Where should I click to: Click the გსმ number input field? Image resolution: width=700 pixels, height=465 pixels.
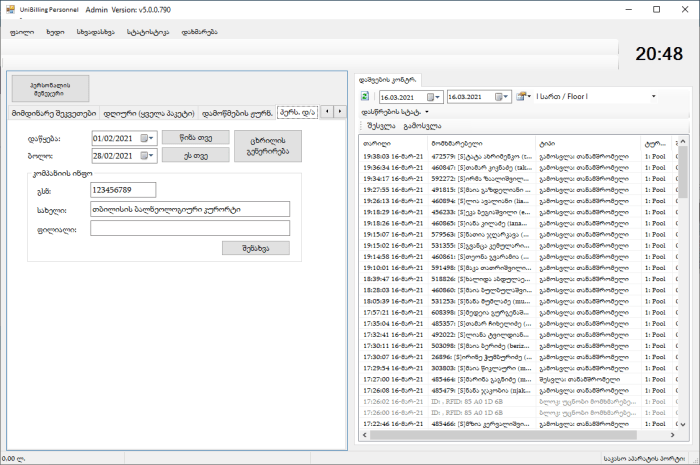coord(122,189)
